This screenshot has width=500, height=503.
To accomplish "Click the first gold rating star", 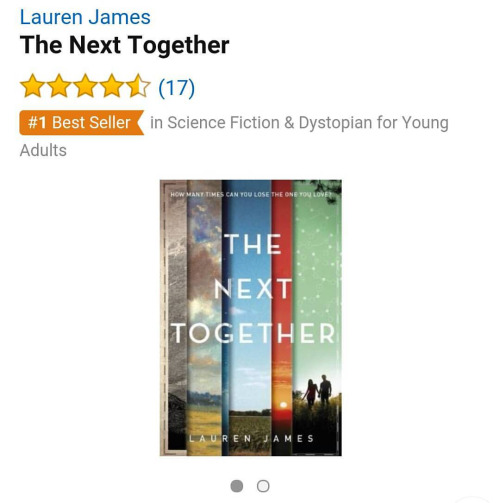I will (x=32, y=86).
